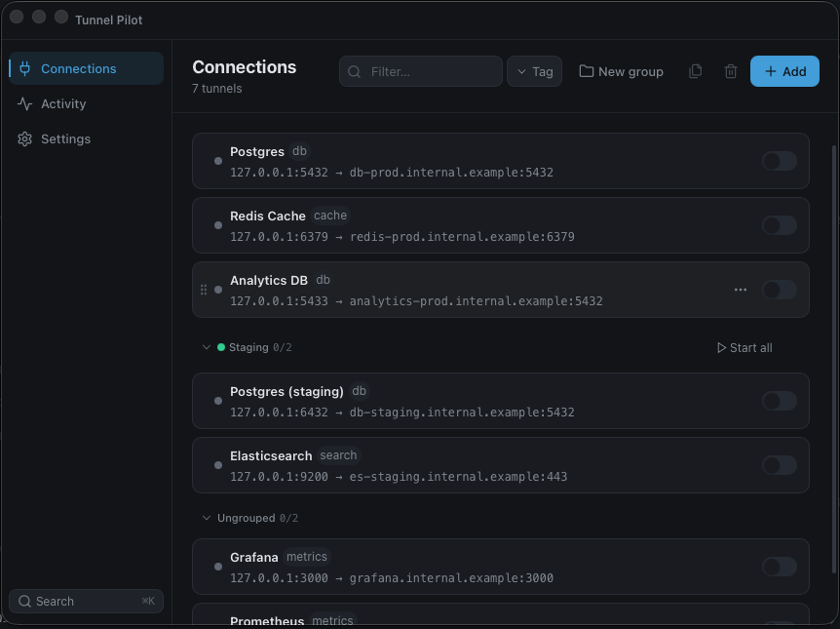The image size is (840, 629).
Task: Click the db tag on Postgres
Action: pos(299,151)
